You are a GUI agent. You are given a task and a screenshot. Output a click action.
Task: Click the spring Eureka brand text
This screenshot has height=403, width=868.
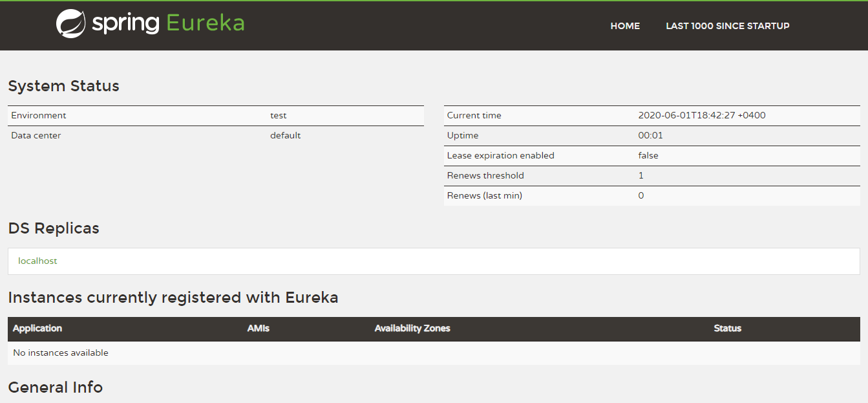pyautogui.click(x=168, y=24)
